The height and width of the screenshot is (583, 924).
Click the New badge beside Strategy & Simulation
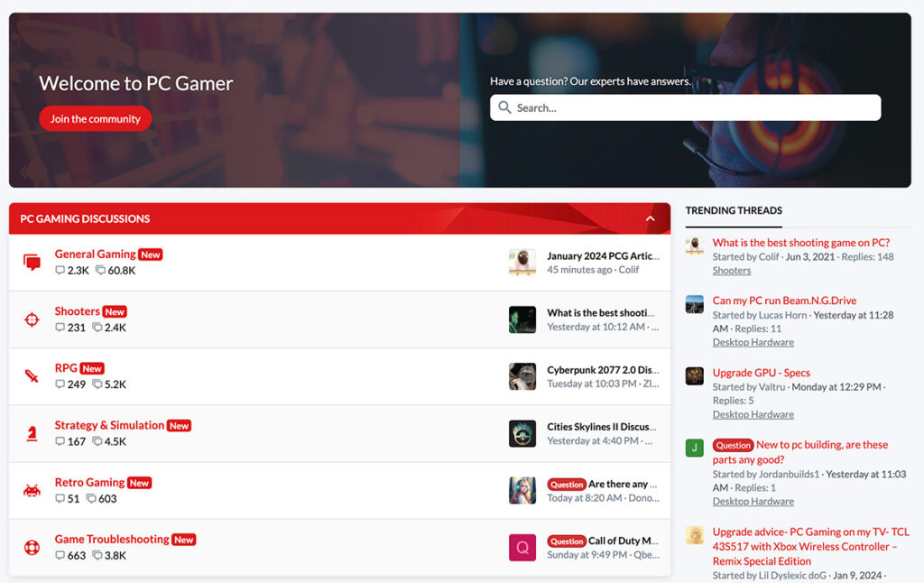tap(180, 426)
